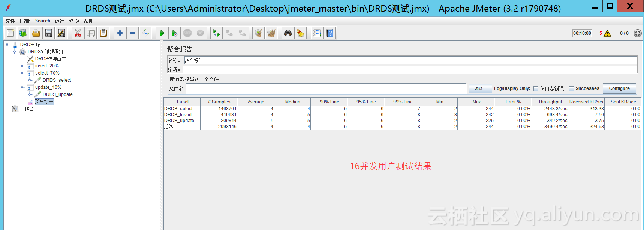The height and width of the screenshot is (230, 644).
Task: Open the Templates icon
Action: click(x=23, y=33)
